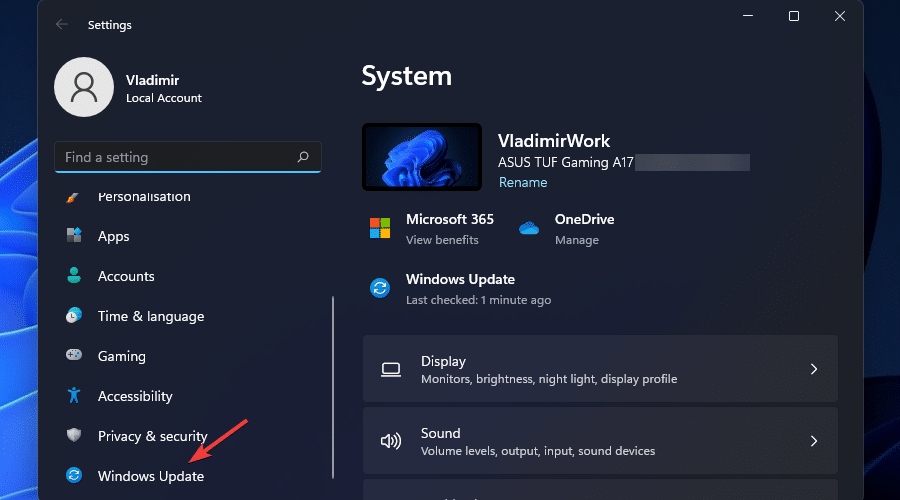Image resolution: width=900 pixels, height=500 pixels.
Task: Go to Accounts settings
Action: [x=126, y=276]
